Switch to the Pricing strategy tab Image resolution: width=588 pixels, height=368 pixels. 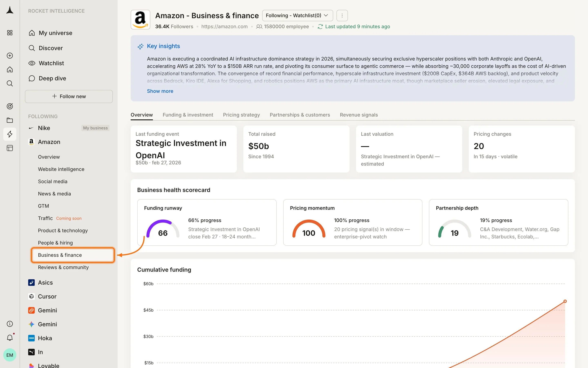click(x=241, y=115)
